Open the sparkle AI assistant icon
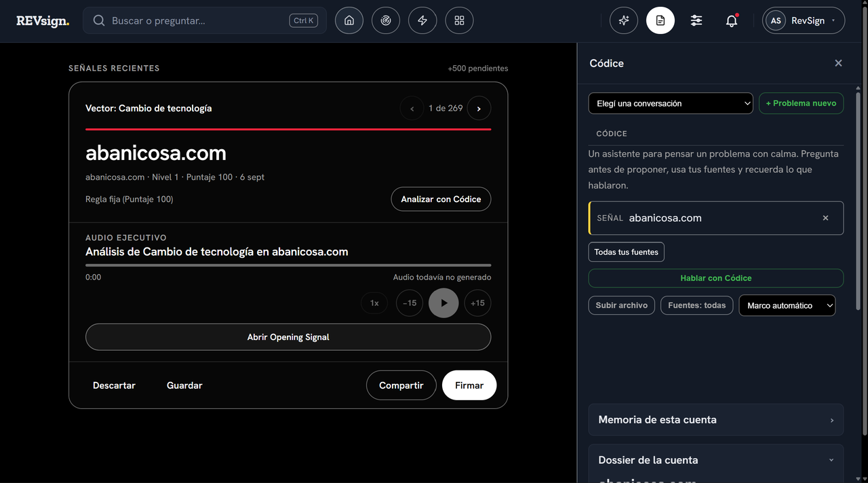868x483 pixels. (x=624, y=20)
